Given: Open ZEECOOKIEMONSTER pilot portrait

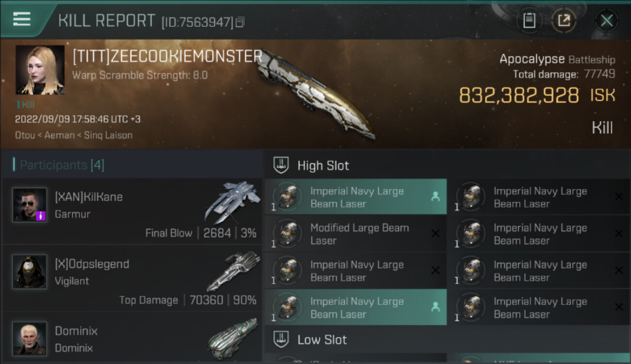Looking at the screenshot, I should (x=40, y=70).
